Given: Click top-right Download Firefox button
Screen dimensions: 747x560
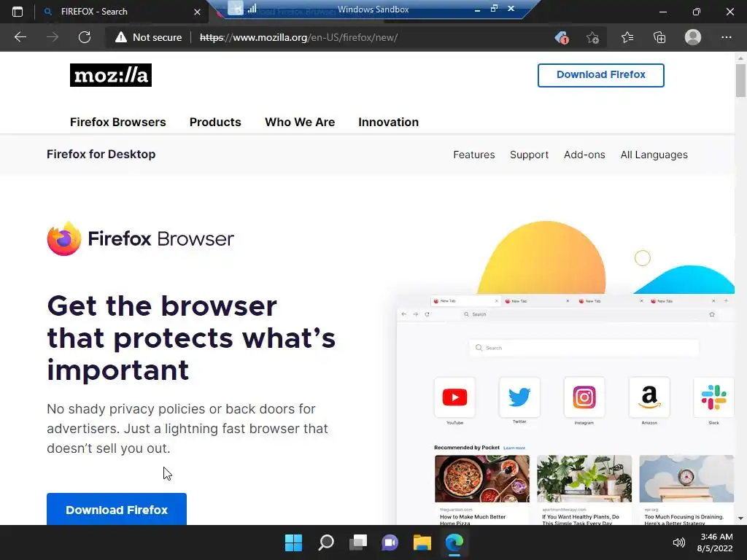Looking at the screenshot, I should pos(601,75).
